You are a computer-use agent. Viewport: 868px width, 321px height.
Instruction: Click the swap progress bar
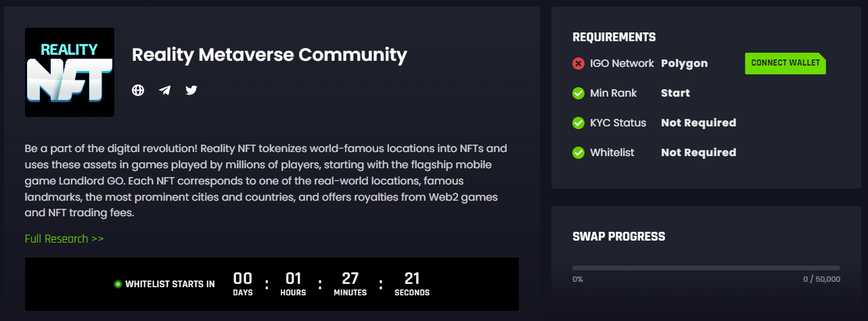tap(706, 268)
